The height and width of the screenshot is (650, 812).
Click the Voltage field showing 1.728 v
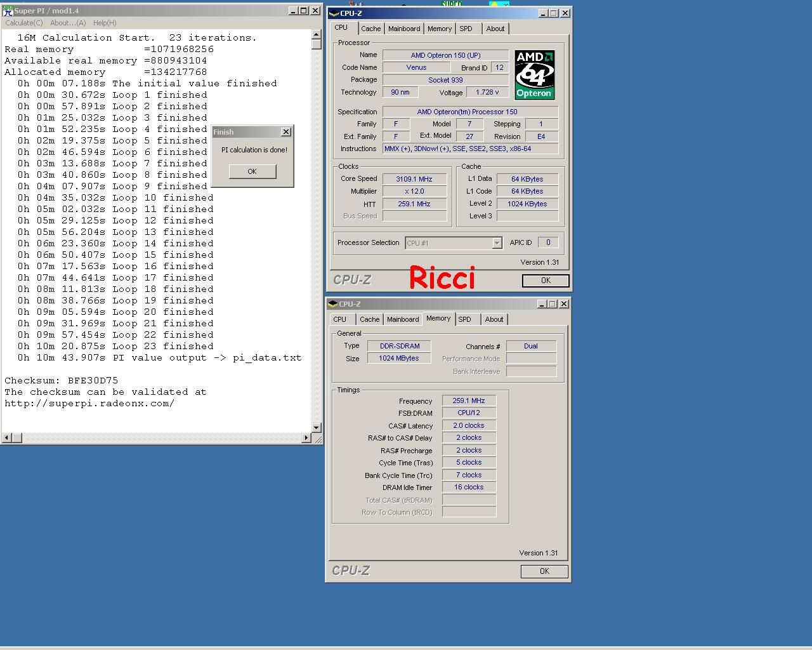(x=487, y=92)
